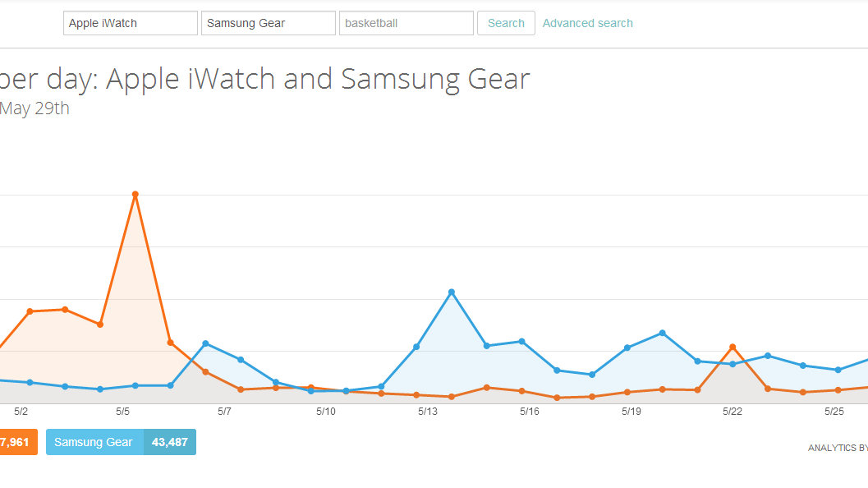Click the basketball keyword field
The image size is (868, 488).
[x=406, y=22]
